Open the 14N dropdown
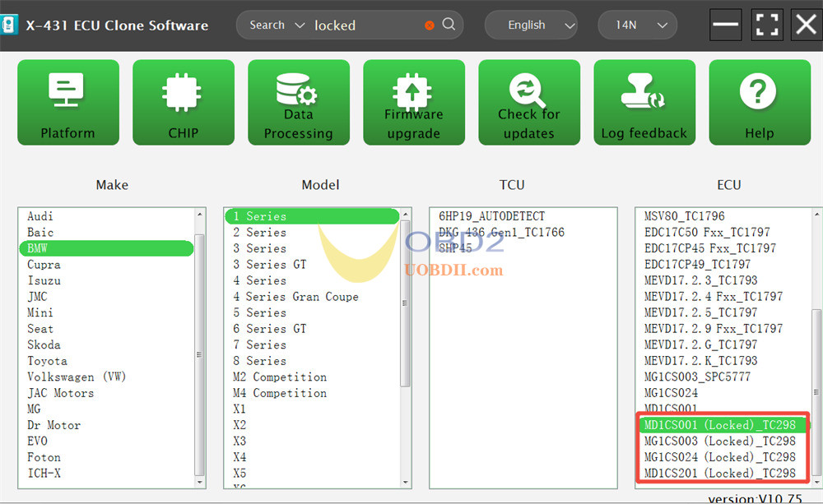The height and width of the screenshot is (504, 823). click(x=637, y=25)
